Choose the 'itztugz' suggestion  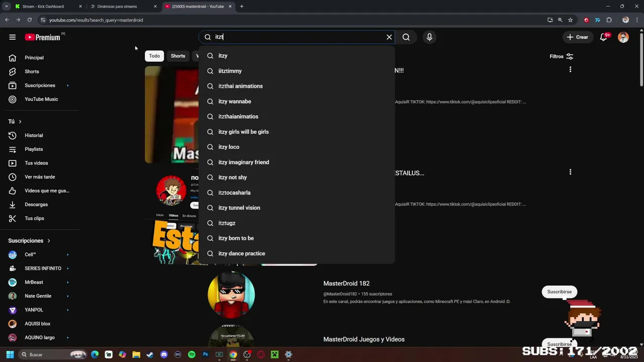tap(297, 223)
